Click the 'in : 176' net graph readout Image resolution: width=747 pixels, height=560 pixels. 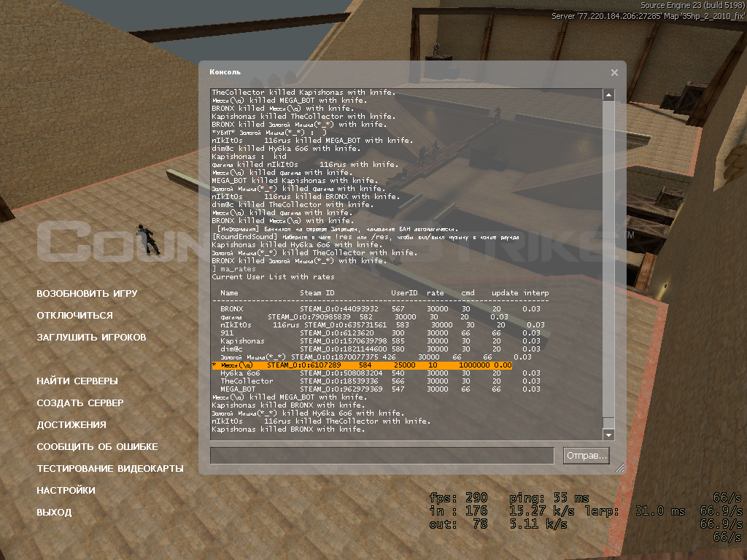458,511
